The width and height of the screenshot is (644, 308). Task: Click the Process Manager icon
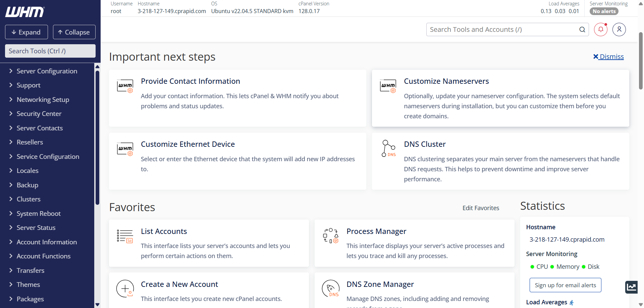[x=331, y=236]
